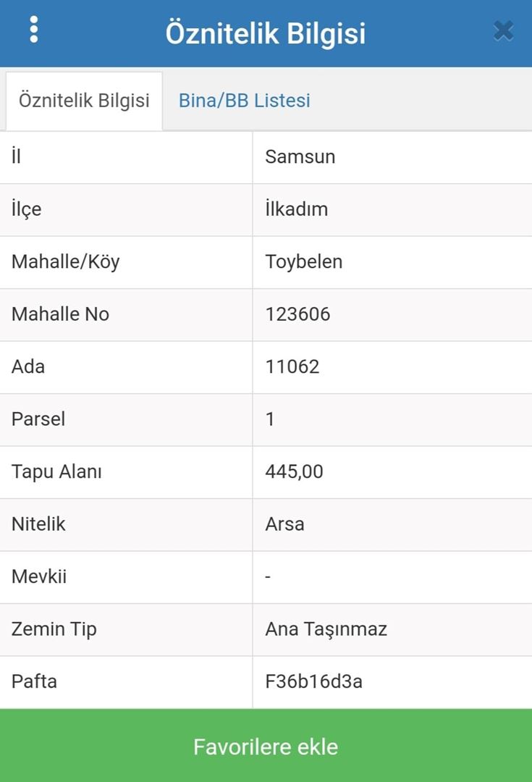Select the Toybelen neighborhood value
The image size is (532, 782).
(304, 261)
